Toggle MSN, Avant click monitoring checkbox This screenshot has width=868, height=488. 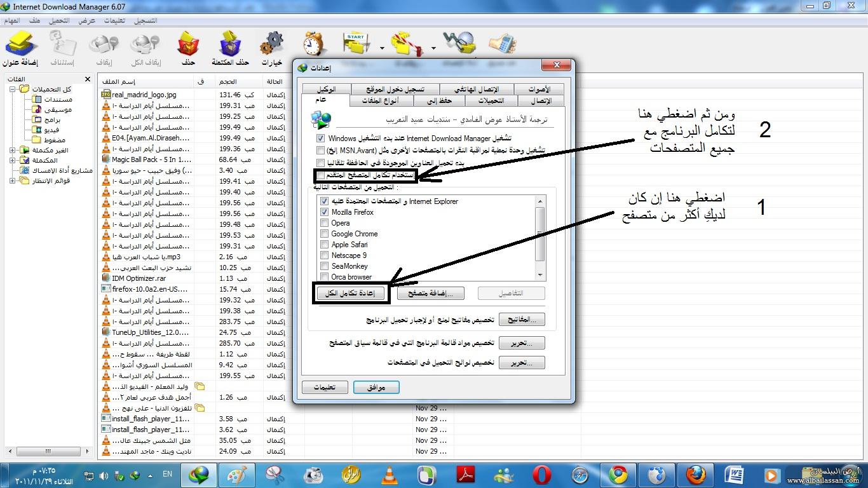coord(321,151)
